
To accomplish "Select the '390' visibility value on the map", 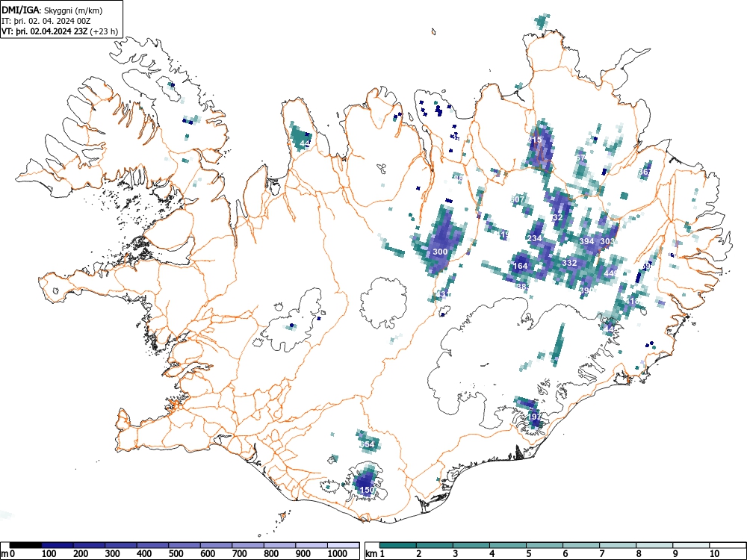I will tap(586, 290).
